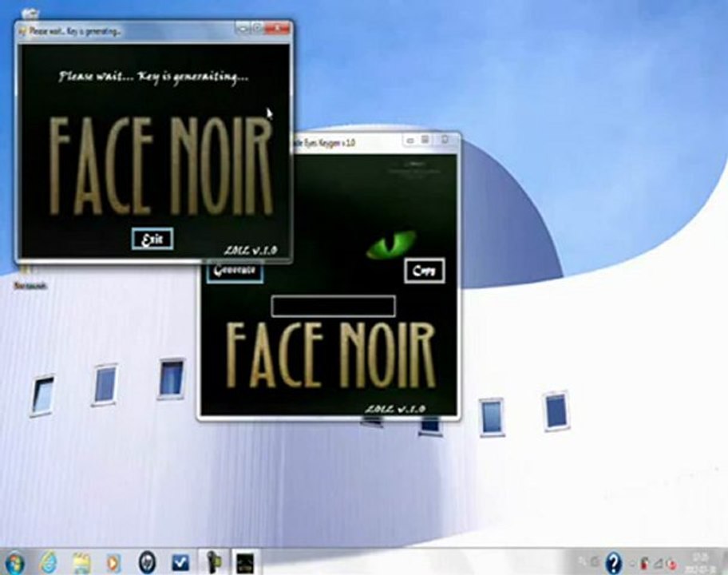The image size is (728, 575).
Task: Click the HP logo icon on the taskbar
Action: point(147,562)
